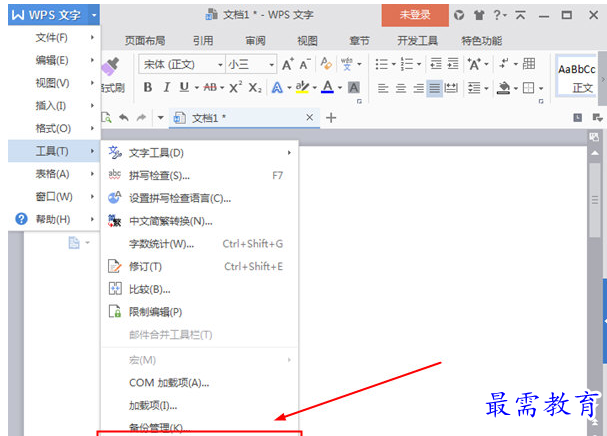Open the 插入(I) menu

coord(54,106)
